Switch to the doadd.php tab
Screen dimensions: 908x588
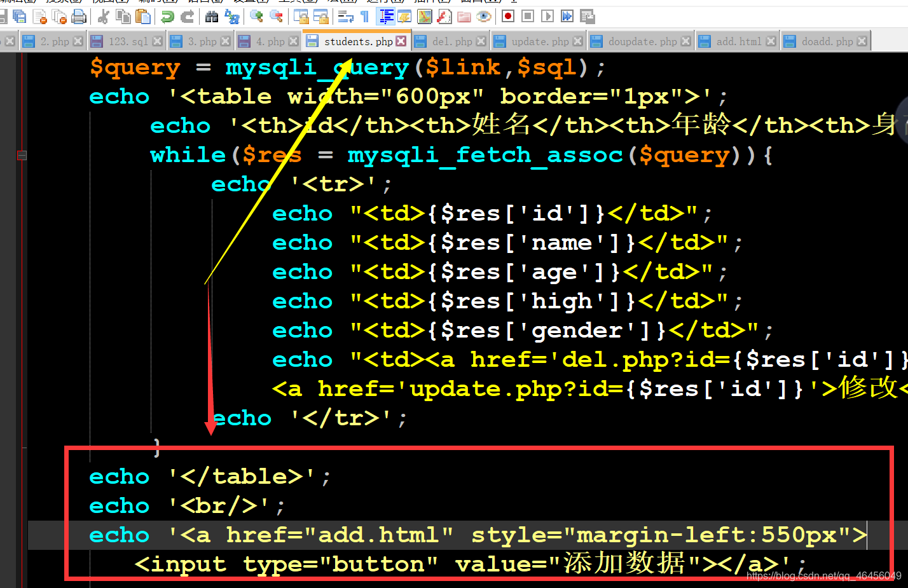(827, 41)
